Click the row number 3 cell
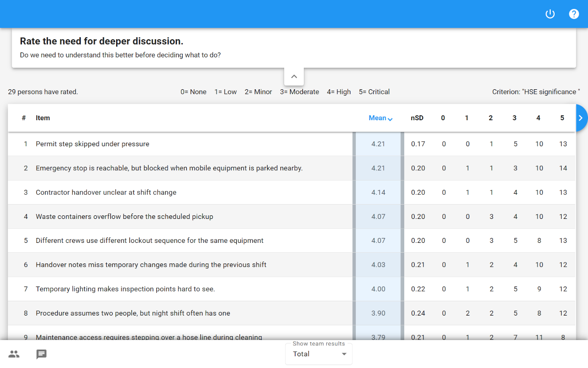The image size is (588, 368). 26,192
